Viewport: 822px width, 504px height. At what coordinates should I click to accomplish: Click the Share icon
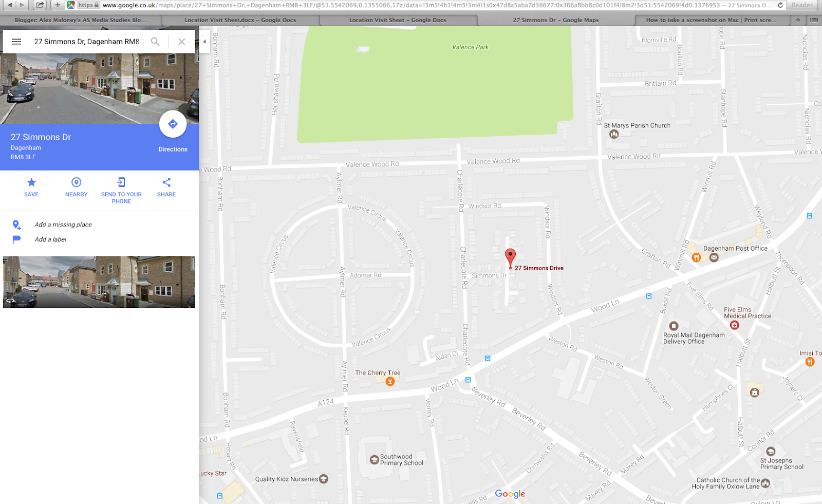[166, 182]
